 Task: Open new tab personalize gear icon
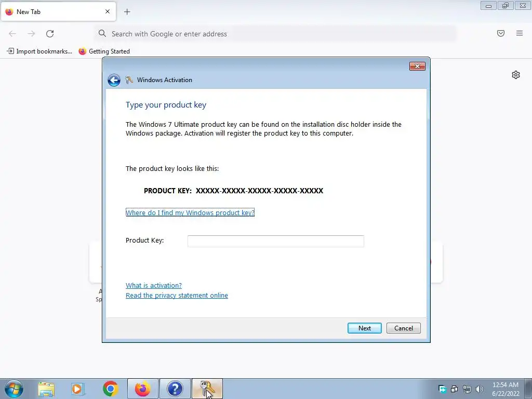click(x=516, y=75)
